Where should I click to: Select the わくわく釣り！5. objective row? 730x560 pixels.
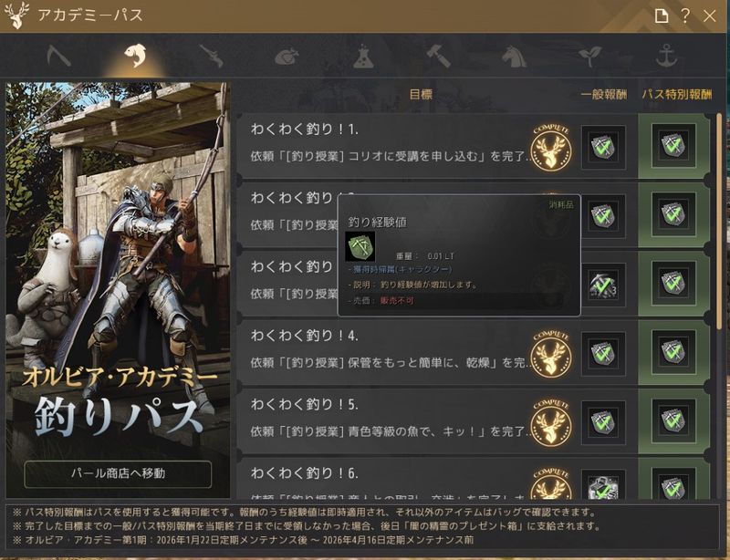437,421
